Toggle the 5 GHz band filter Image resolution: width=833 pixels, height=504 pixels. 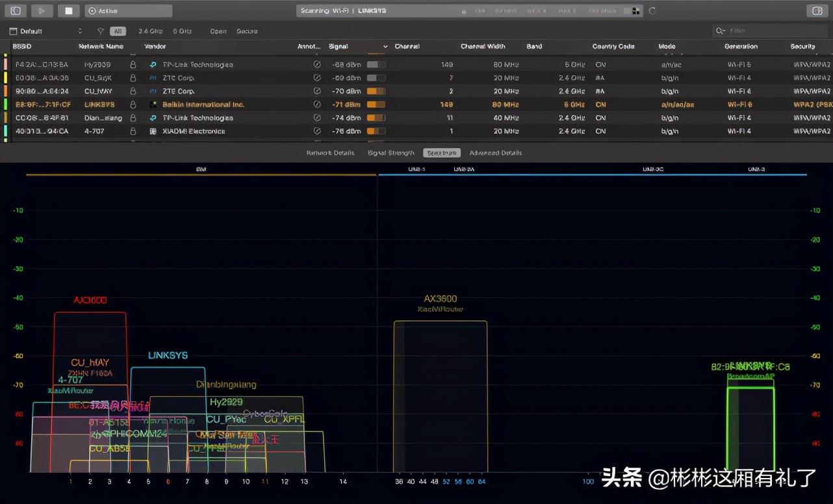pos(183,31)
